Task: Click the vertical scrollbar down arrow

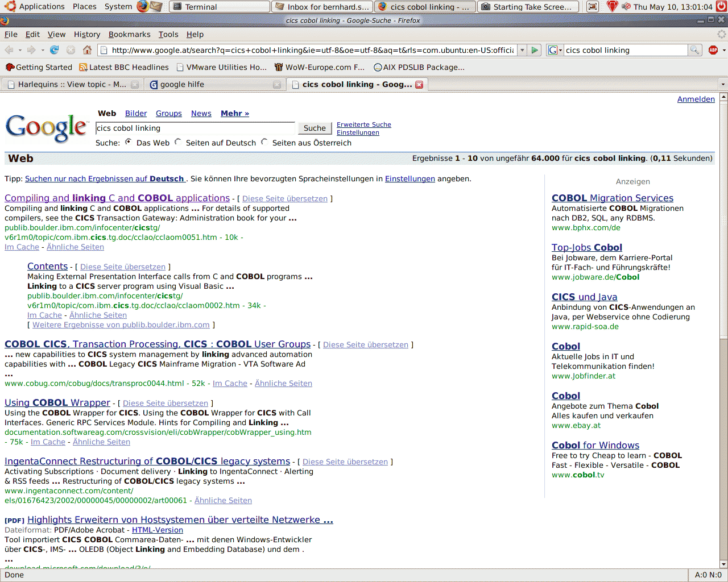Action: (723, 564)
